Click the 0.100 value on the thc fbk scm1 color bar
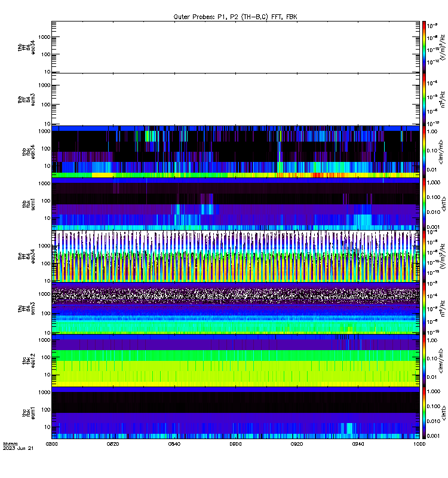Screen dimensions: 448x478 click(434, 406)
